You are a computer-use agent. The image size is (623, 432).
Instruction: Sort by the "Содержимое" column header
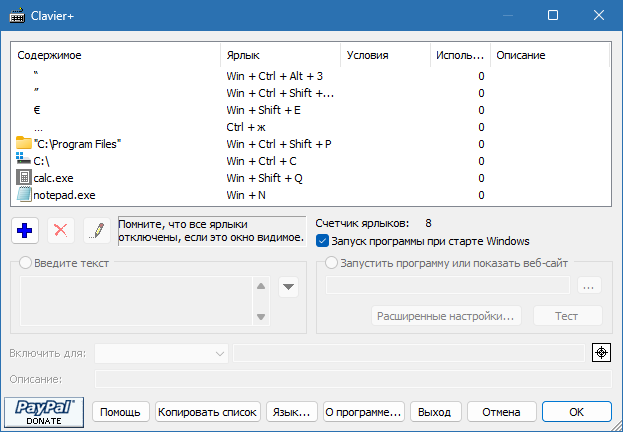[x=116, y=55]
